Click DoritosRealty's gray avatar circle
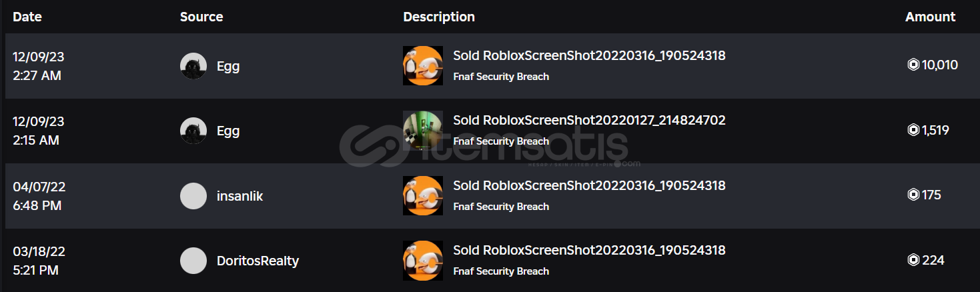 193,261
